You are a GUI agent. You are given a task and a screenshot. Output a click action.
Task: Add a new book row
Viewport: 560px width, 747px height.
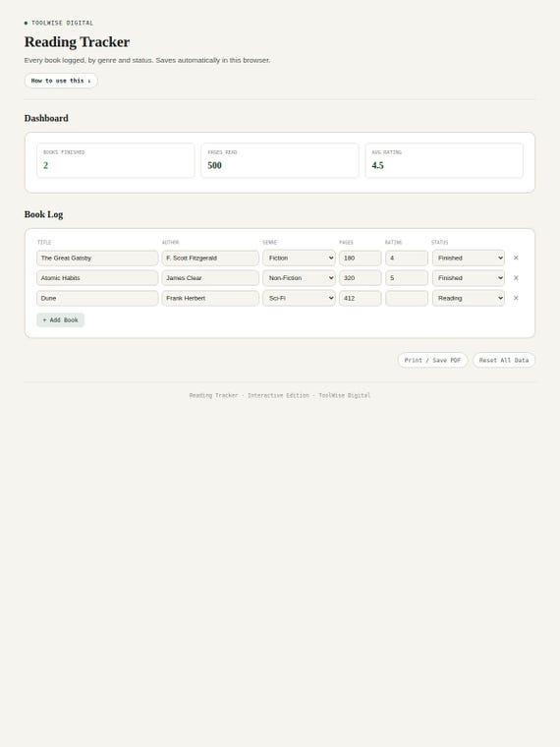(x=61, y=320)
